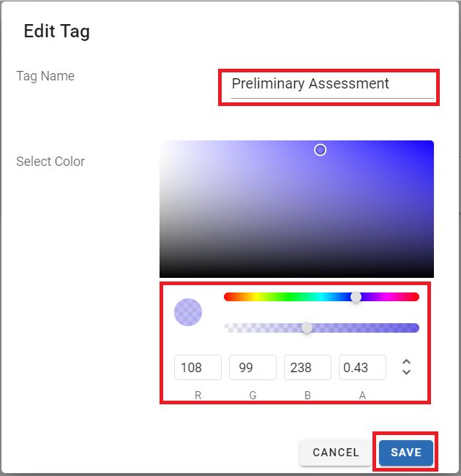
Task: Click the circular color preview swatch
Action: click(x=188, y=312)
